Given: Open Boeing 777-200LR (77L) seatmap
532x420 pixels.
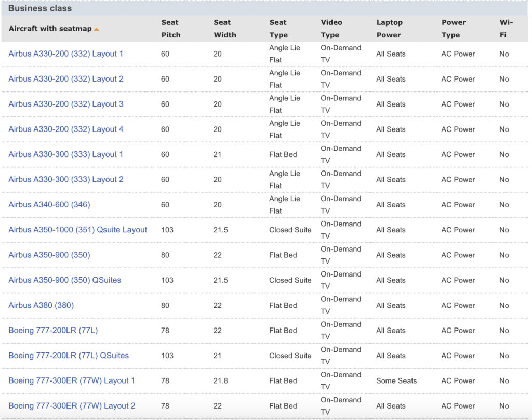Looking at the screenshot, I should [x=50, y=330].
